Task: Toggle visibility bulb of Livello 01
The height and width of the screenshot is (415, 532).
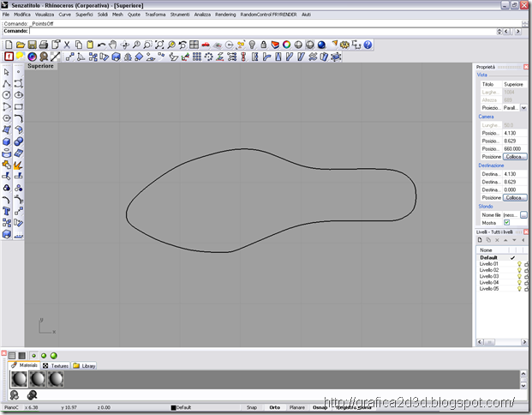Action: 519,264
